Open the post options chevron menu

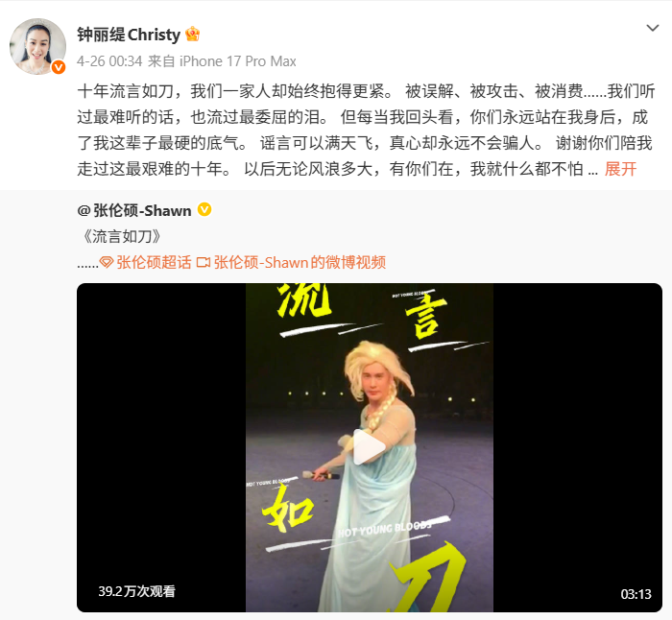pos(652,28)
